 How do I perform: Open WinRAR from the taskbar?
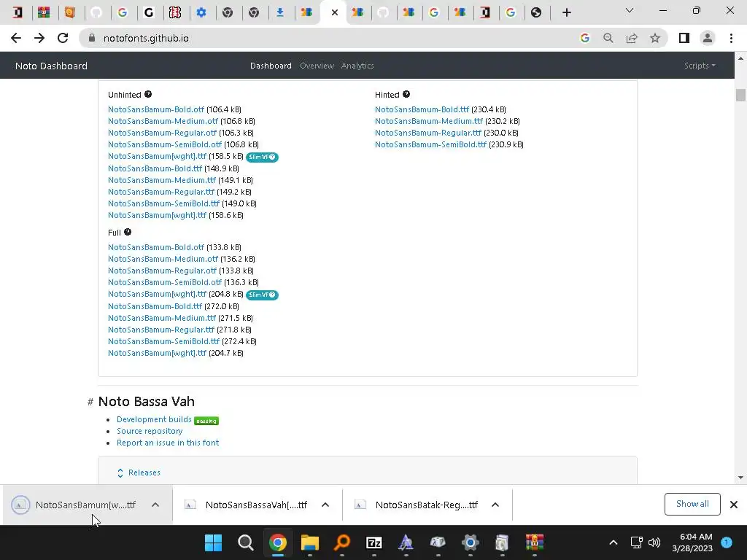[535, 542]
